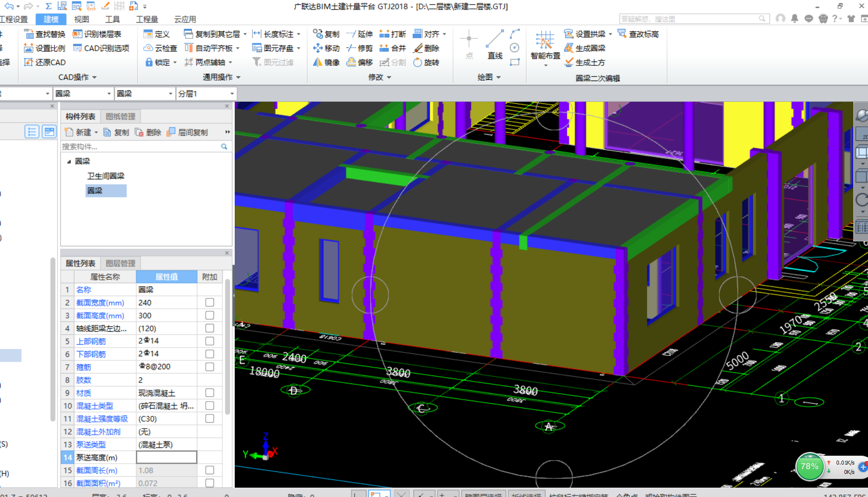Expand the 修改 group menu
868x497 pixels.
coord(380,77)
